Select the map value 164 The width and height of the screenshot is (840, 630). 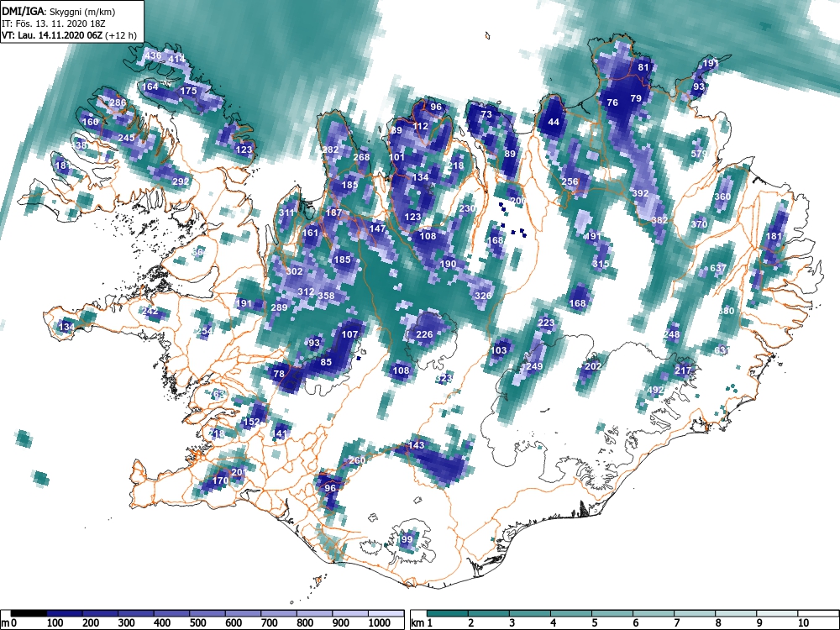(150, 87)
